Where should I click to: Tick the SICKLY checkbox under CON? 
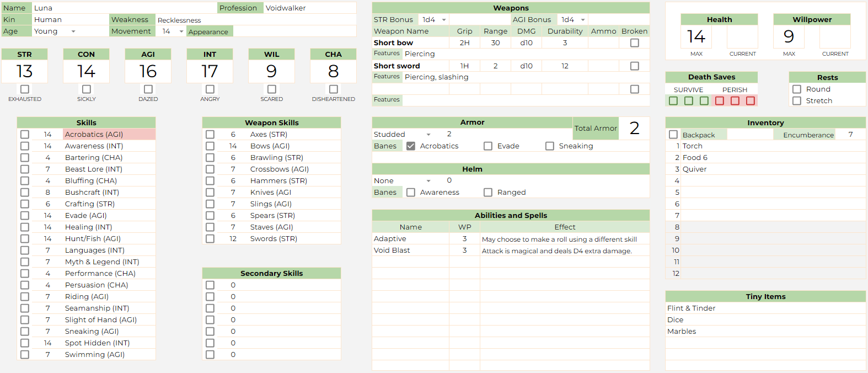[x=87, y=89]
